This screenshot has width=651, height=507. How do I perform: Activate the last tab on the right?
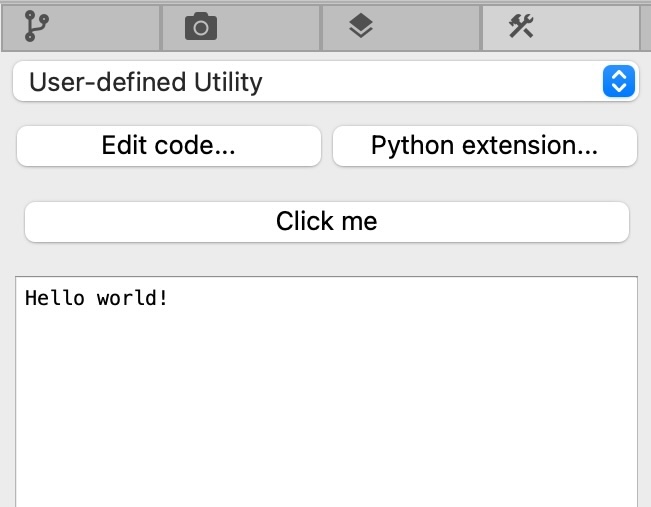click(560, 27)
